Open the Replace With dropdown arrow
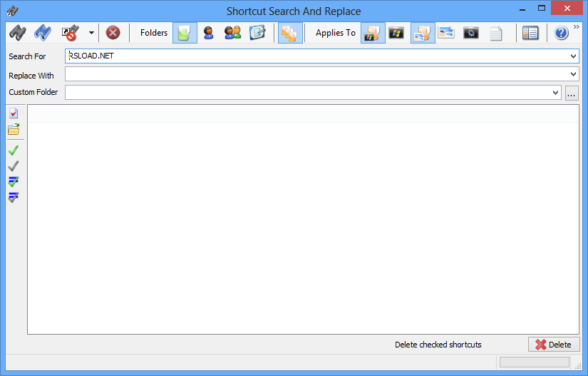The image size is (588, 376). [574, 74]
